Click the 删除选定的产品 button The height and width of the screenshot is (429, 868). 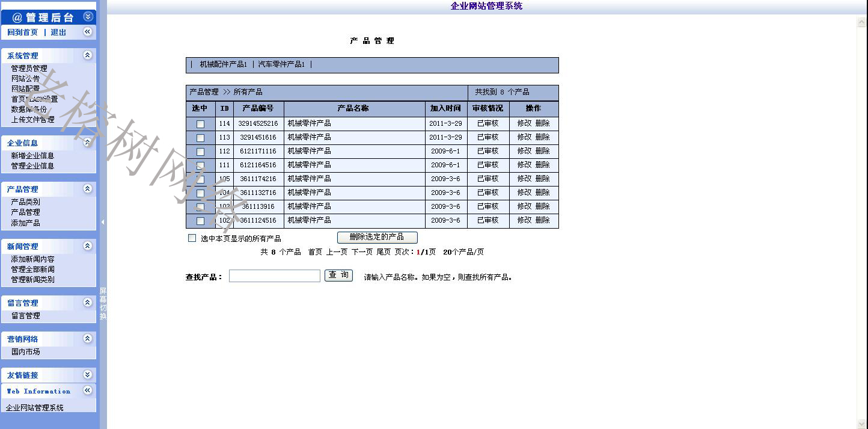pos(377,238)
